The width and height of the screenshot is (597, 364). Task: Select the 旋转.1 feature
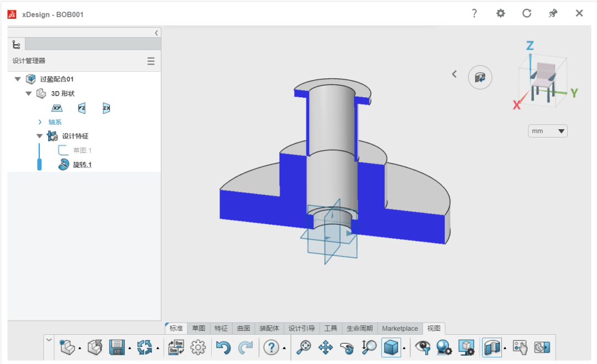[x=82, y=164]
